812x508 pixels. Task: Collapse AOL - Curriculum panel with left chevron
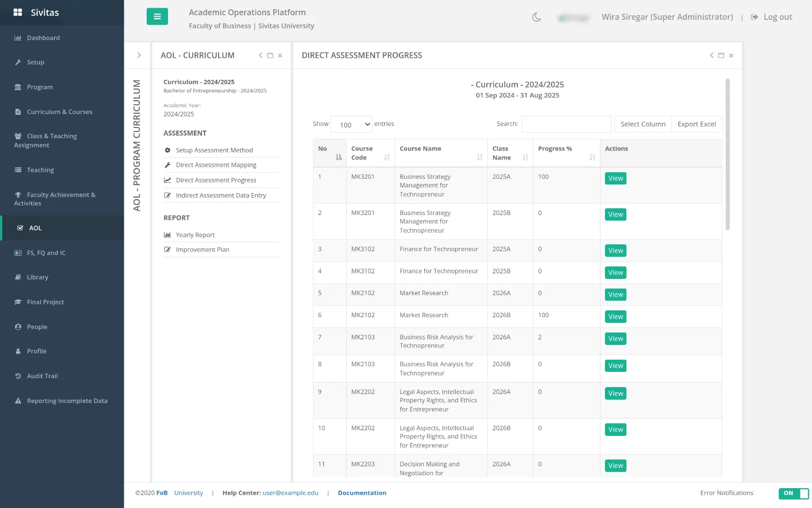click(260, 55)
